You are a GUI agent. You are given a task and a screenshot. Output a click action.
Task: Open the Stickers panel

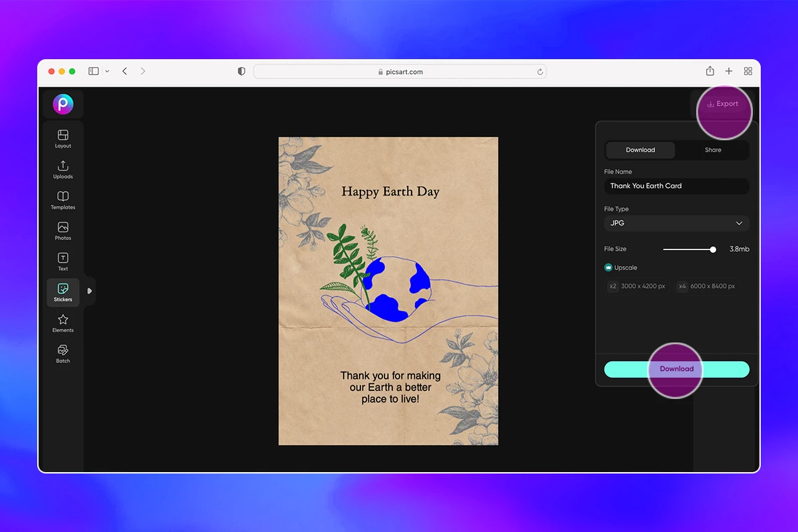click(x=63, y=292)
